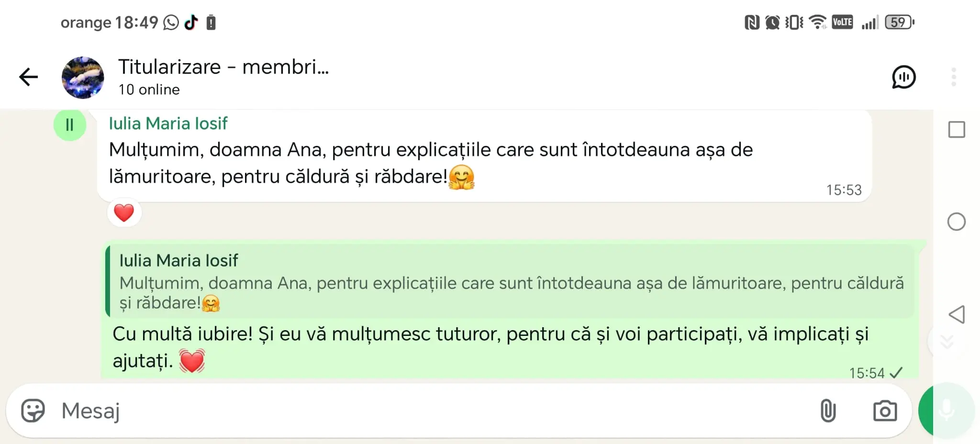Tap the microphone voice message button
980x444 pixels.
946,411
